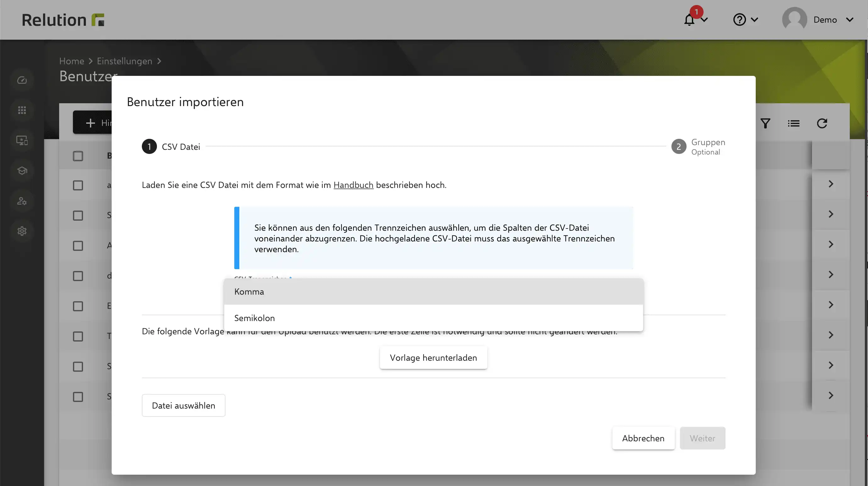Click the Demo user avatar
Viewport: 868px width, 486px height.
[x=794, y=20]
